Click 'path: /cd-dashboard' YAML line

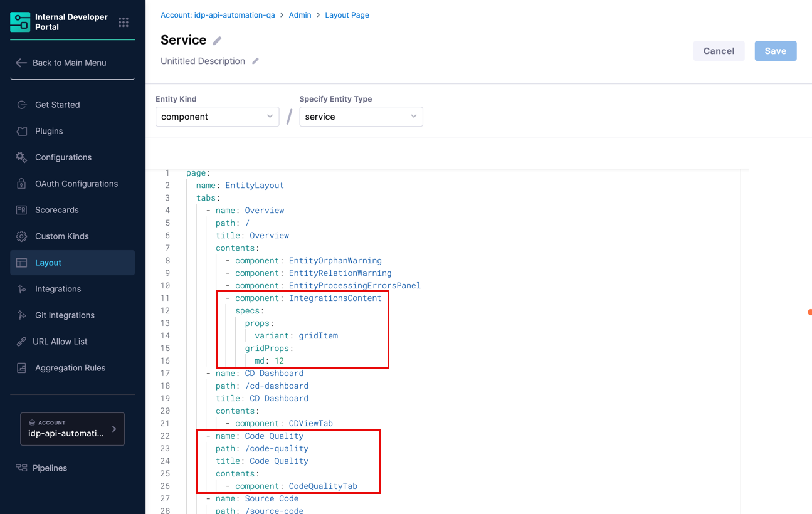262,386
